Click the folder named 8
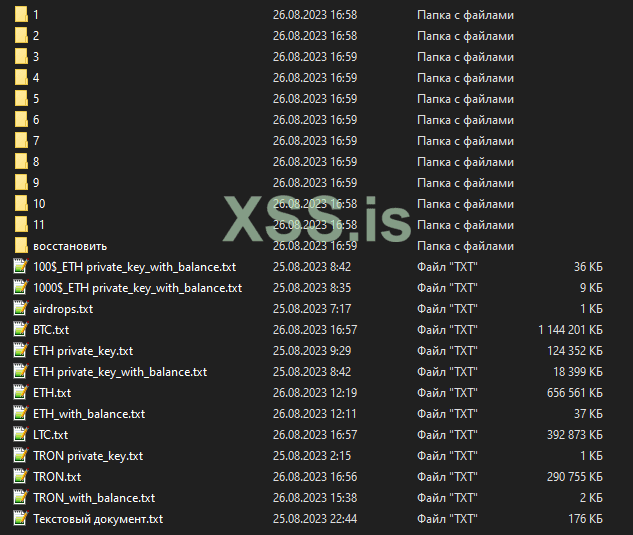 coord(36,162)
